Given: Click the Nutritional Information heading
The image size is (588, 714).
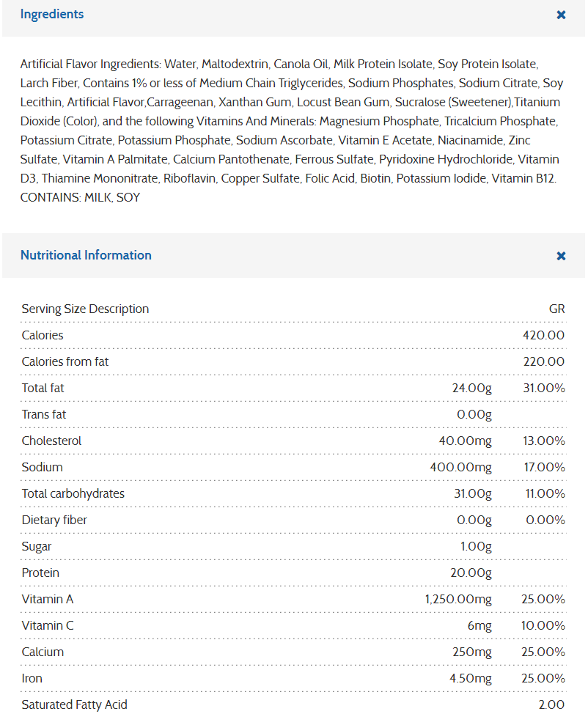Looking at the screenshot, I should point(86,255).
